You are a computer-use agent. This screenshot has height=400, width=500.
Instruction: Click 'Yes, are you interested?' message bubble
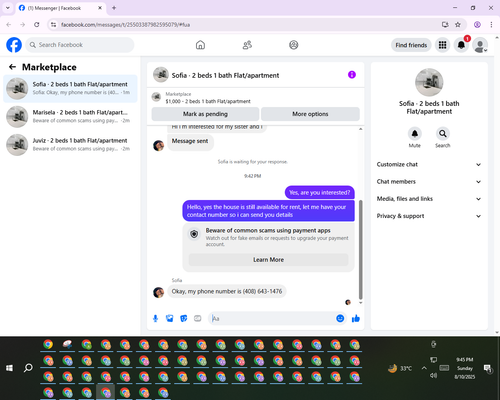(319, 193)
